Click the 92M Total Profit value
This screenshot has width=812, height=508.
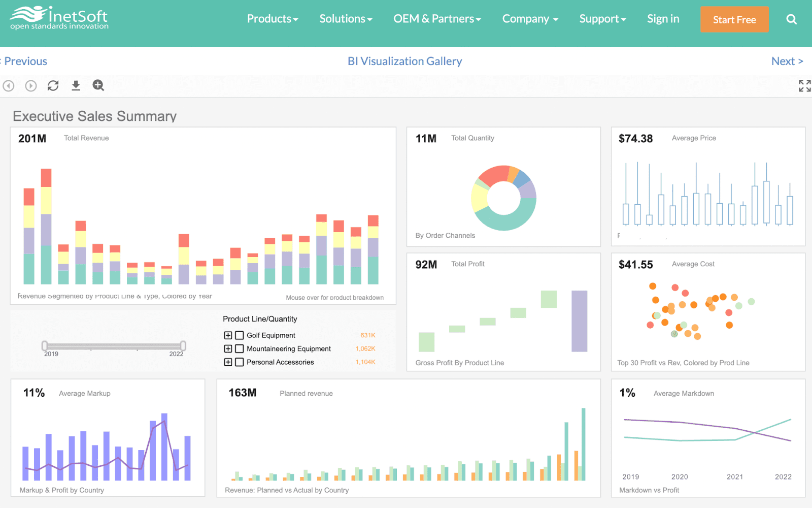coord(426,265)
